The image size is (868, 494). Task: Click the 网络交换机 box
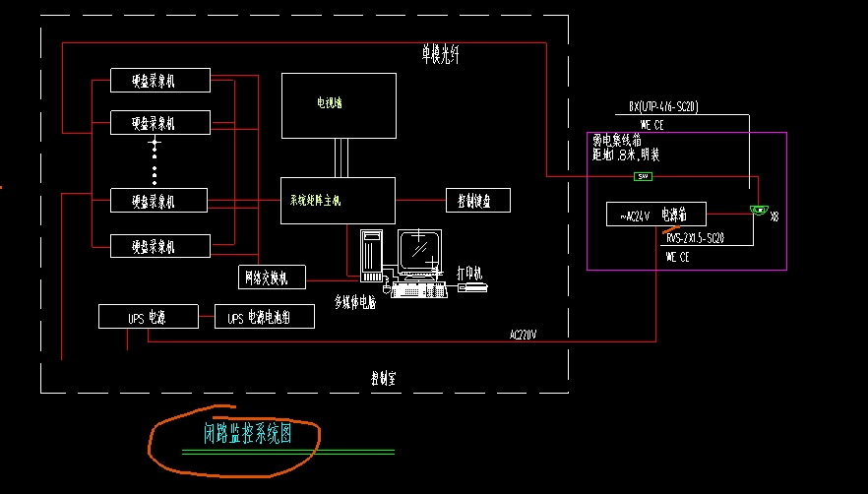pos(272,277)
